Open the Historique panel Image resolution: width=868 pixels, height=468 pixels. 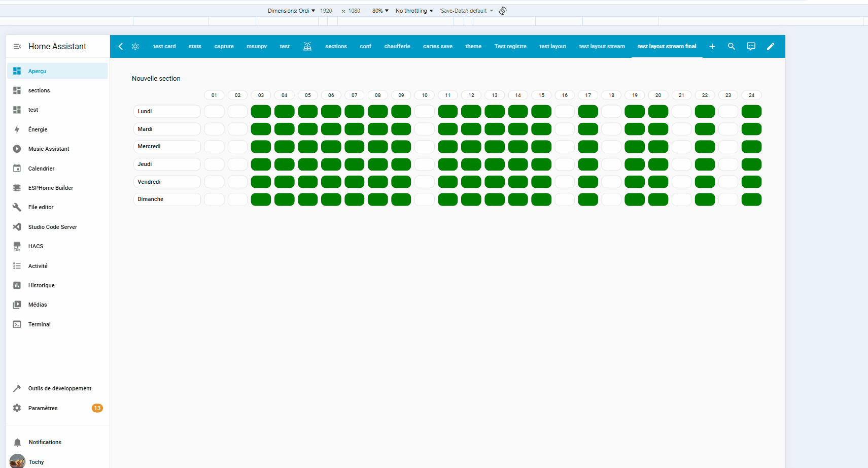58,285
